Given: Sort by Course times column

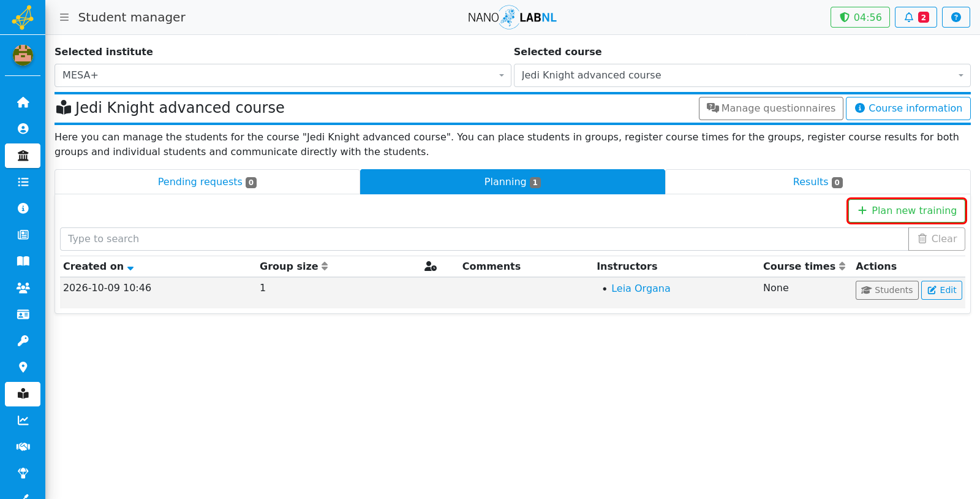Looking at the screenshot, I should (804, 266).
